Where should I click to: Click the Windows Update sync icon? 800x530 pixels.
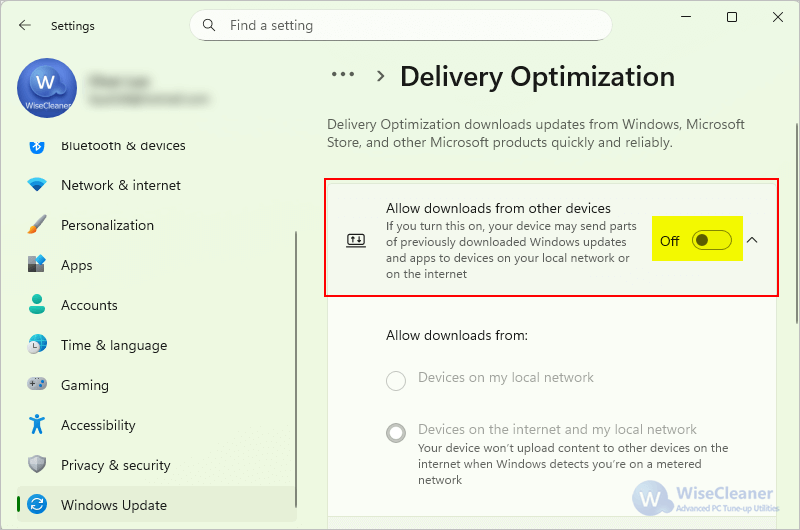pos(37,504)
